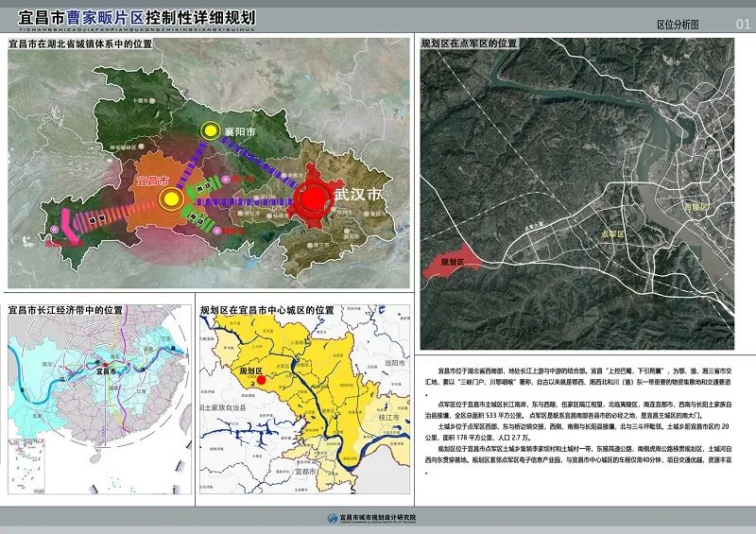Click the red Yichang dot on the Yangtze economic belt map

tap(105, 367)
